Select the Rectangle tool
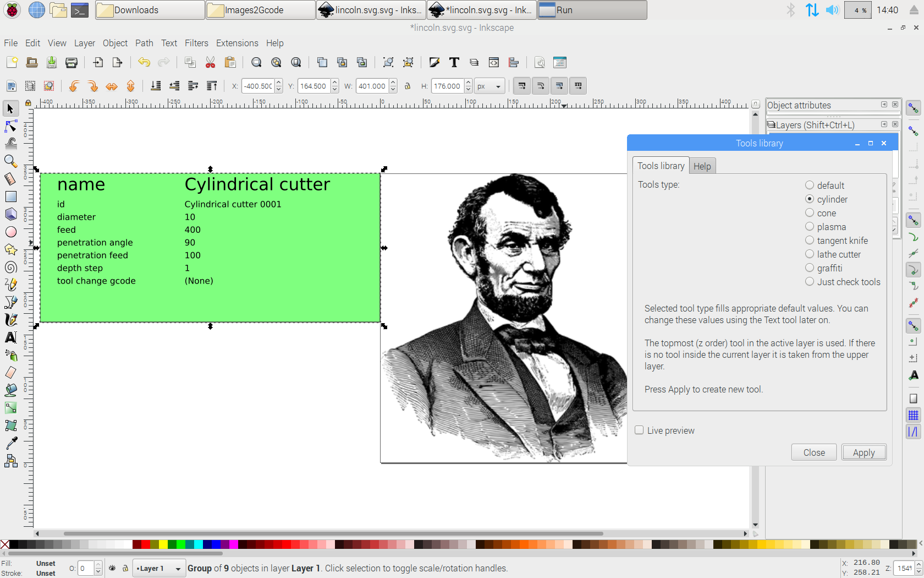Screen dimensions: 924x578 click(x=10, y=197)
